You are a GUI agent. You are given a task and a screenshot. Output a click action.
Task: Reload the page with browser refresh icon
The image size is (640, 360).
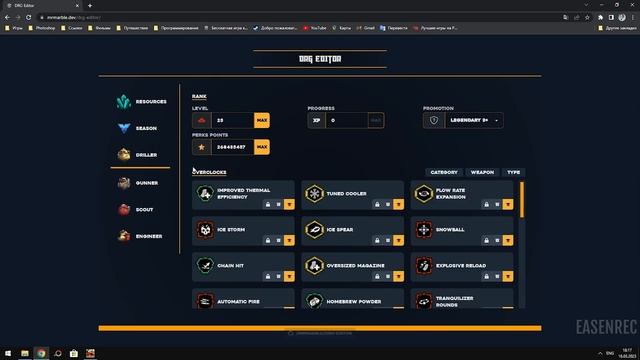coord(29,18)
